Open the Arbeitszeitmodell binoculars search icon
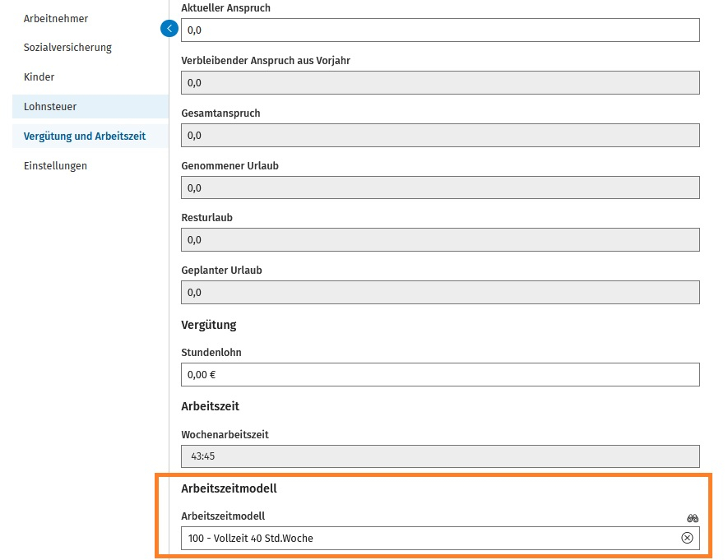 coord(693,518)
